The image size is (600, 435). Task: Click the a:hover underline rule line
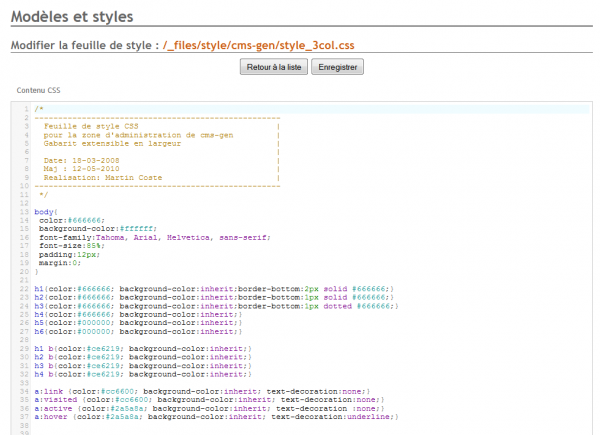[216, 417]
